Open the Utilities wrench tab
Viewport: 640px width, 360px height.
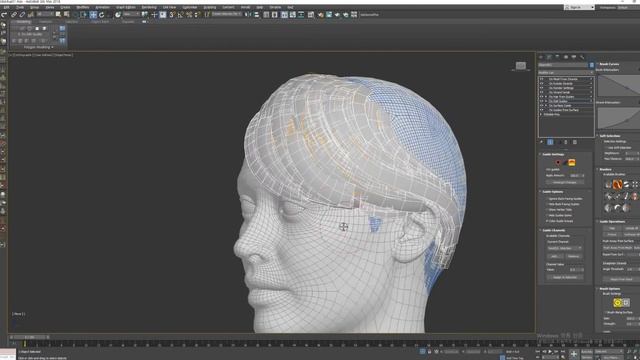pos(582,57)
